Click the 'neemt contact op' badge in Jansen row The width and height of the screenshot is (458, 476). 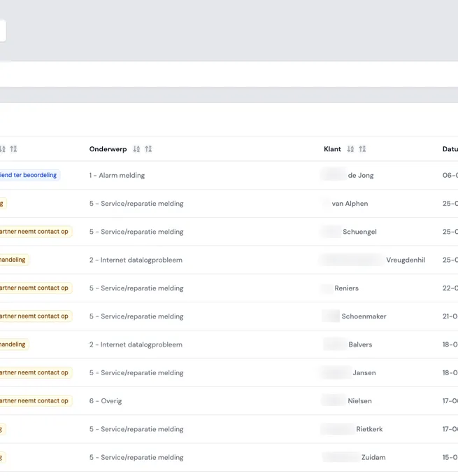coord(35,373)
